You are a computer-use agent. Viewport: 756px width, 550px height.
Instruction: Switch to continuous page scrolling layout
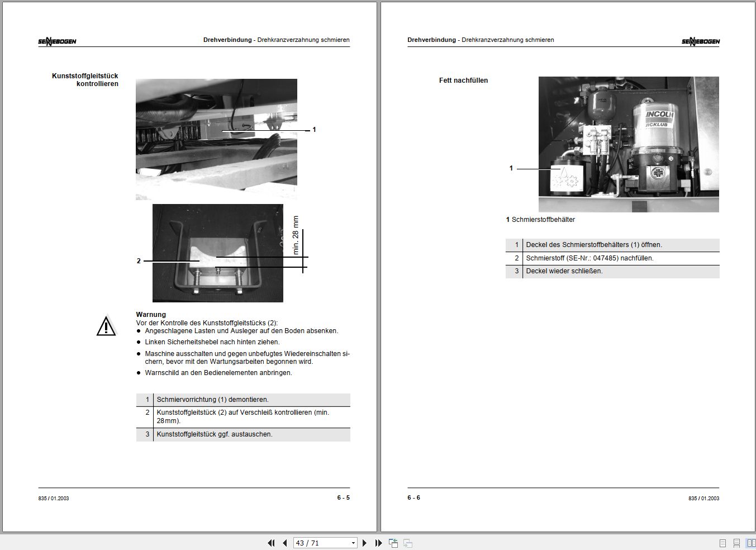click(x=737, y=543)
